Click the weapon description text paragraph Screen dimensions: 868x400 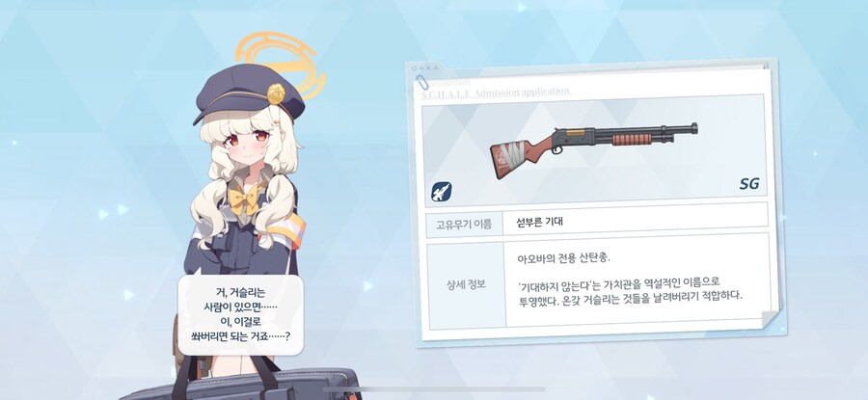point(629,279)
